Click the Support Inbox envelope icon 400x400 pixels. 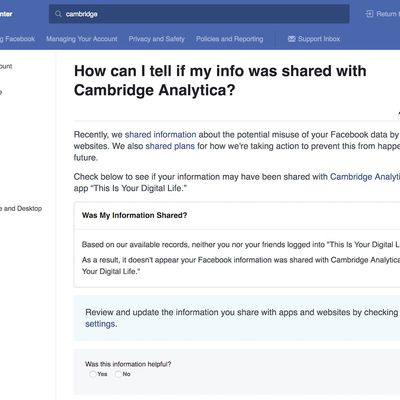pyautogui.click(x=292, y=39)
